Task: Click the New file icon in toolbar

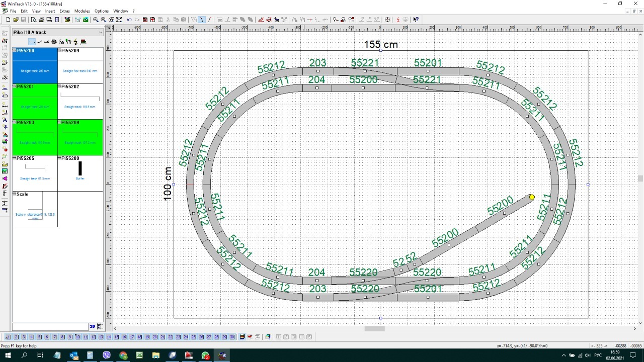Action: point(8,20)
